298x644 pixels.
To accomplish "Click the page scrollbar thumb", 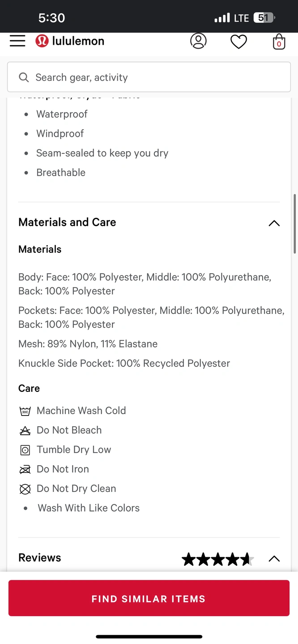I will 294,224.
